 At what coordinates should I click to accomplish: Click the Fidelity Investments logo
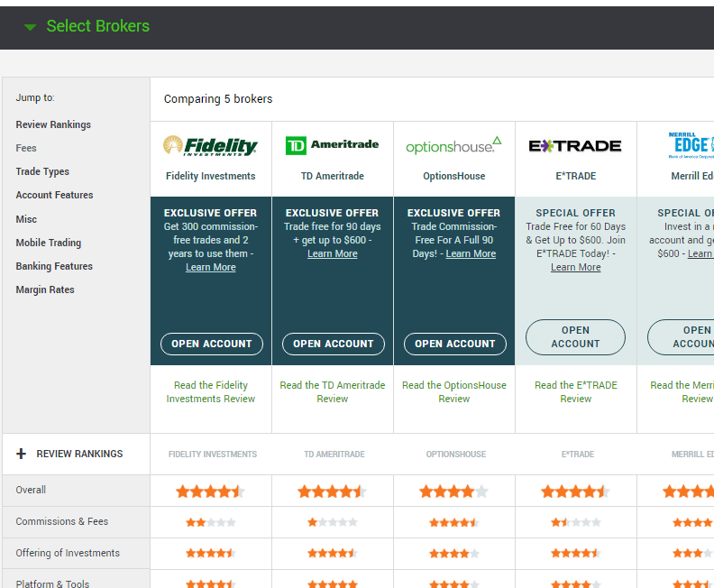[x=210, y=146]
